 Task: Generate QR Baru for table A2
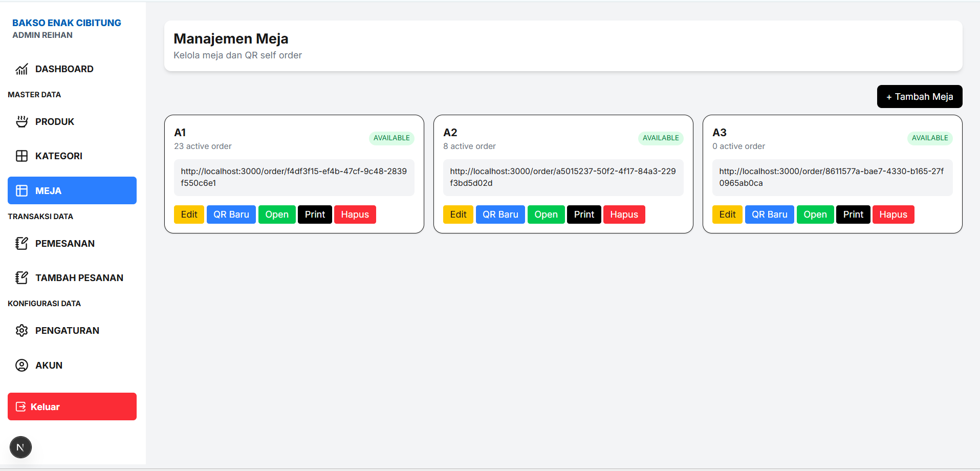click(x=500, y=215)
